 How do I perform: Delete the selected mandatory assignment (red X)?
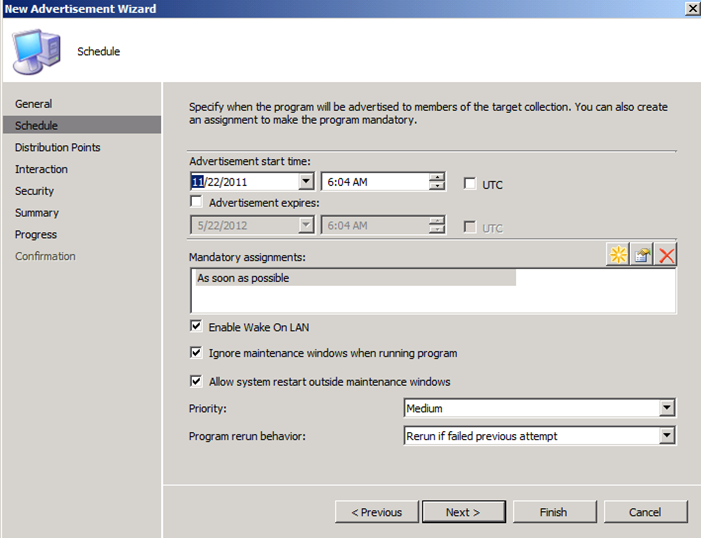pyautogui.click(x=666, y=254)
